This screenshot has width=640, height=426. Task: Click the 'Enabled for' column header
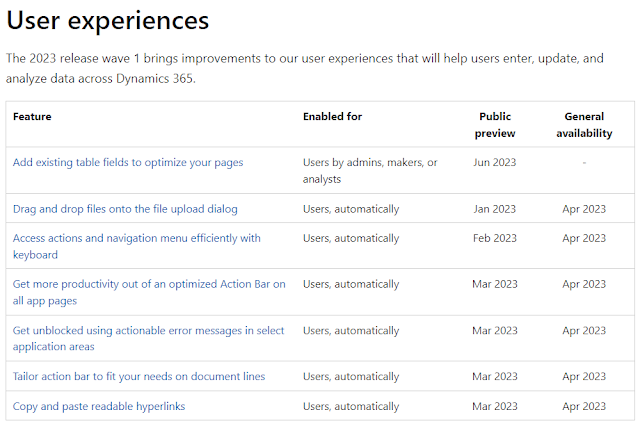point(332,116)
